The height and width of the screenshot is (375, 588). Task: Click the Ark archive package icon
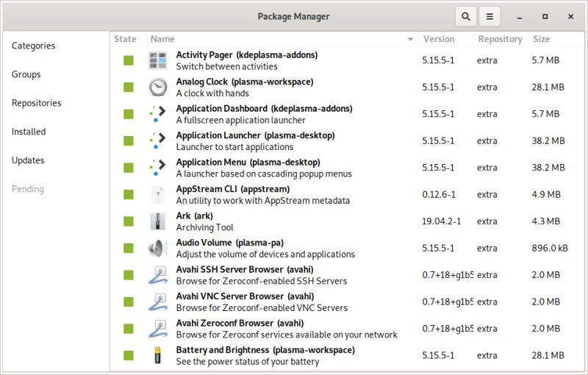(158, 221)
